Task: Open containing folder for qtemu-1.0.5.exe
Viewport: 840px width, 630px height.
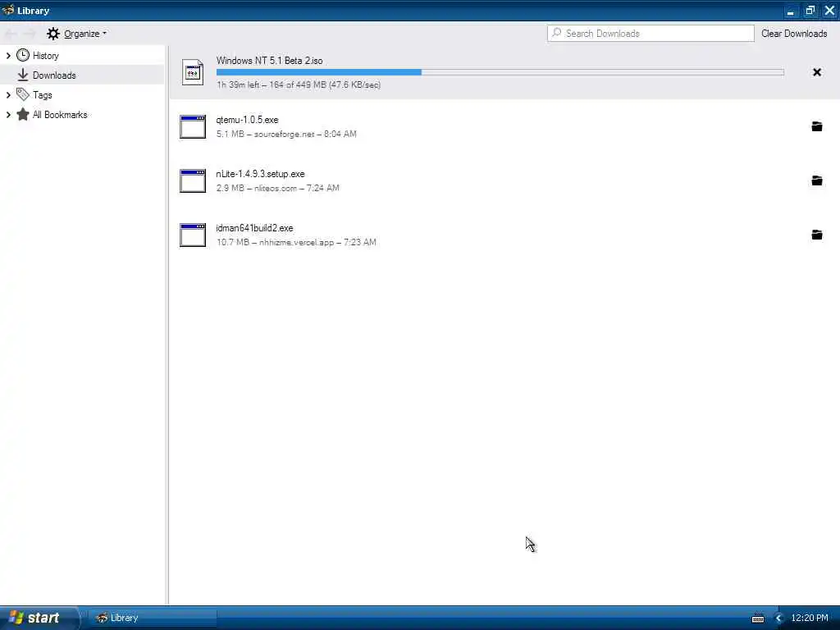Action: (816, 126)
